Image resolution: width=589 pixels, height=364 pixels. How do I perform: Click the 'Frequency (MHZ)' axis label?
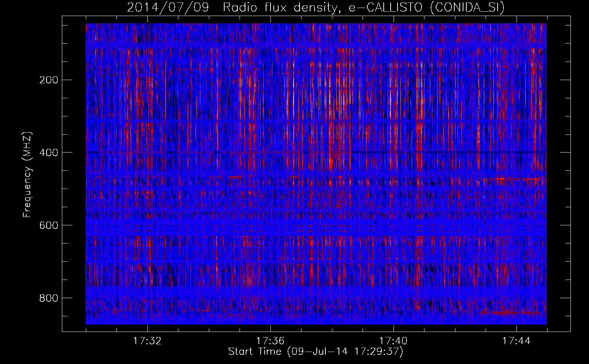(27, 174)
